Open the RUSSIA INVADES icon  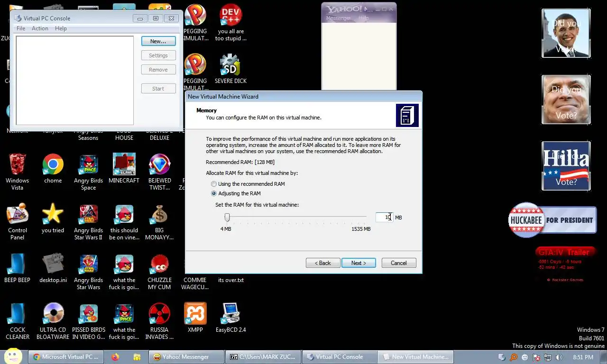(x=159, y=321)
